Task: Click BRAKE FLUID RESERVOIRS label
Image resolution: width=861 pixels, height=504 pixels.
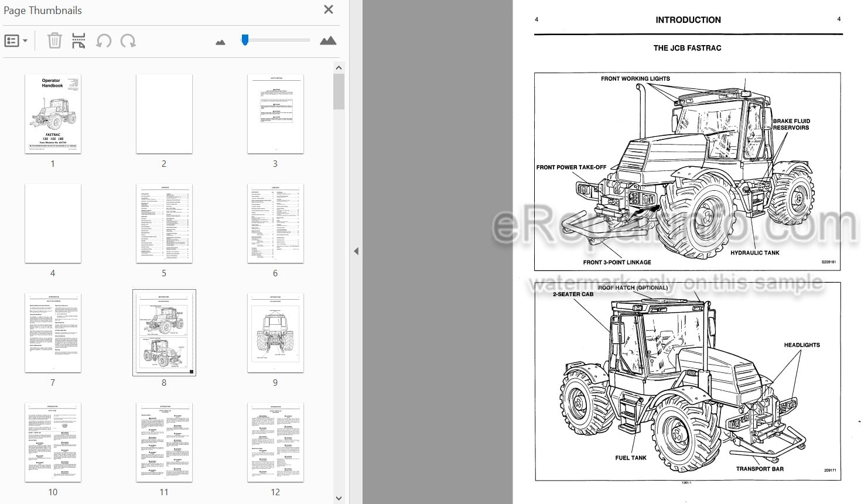Action: [x=791, y=124]
